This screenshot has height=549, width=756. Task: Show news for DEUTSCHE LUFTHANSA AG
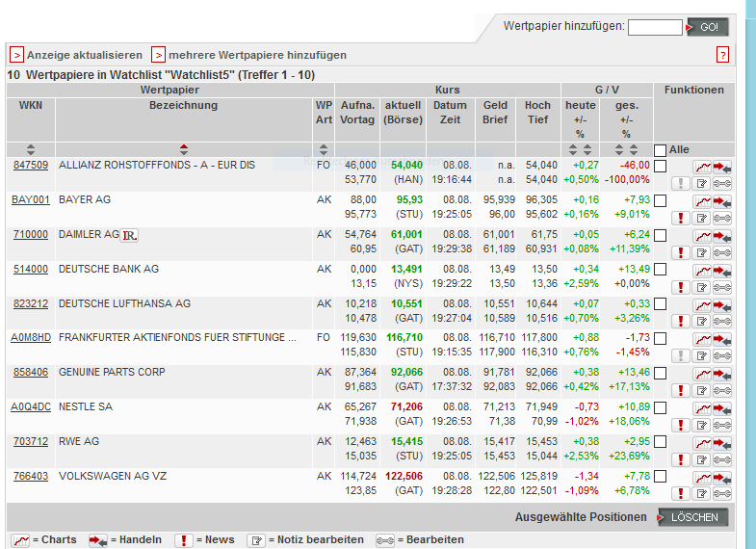pos(680,321)
